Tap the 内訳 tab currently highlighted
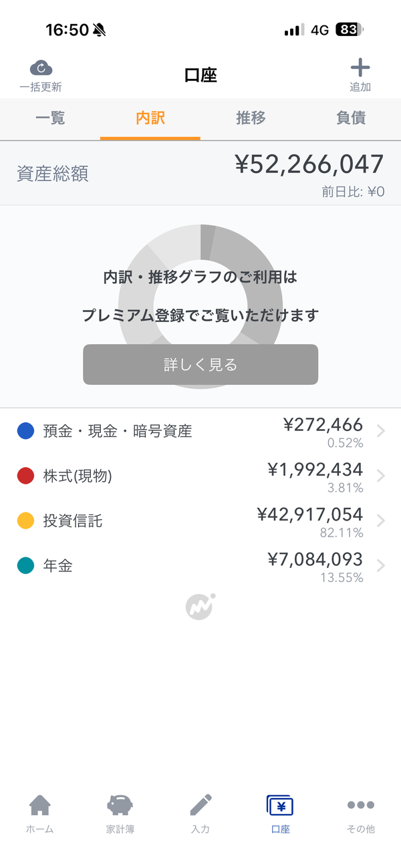Screen dimensions: 401x868 [150, 119]
